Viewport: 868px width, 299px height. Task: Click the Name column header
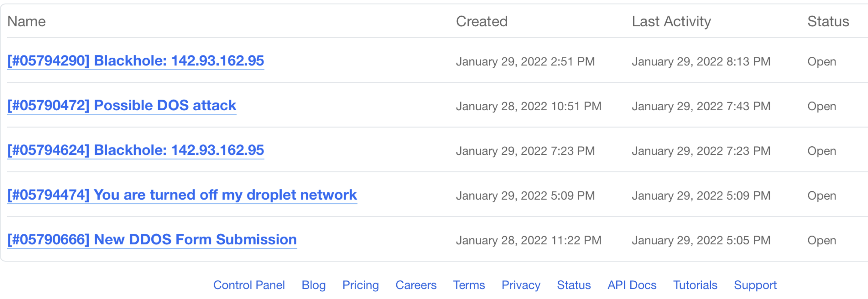pyautogui.click(x=27, y=22)
